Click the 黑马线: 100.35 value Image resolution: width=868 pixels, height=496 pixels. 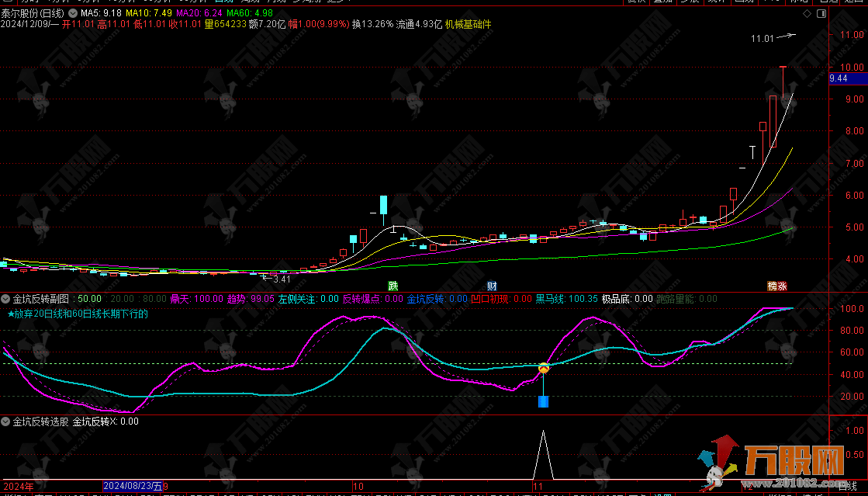pos(567,299)
